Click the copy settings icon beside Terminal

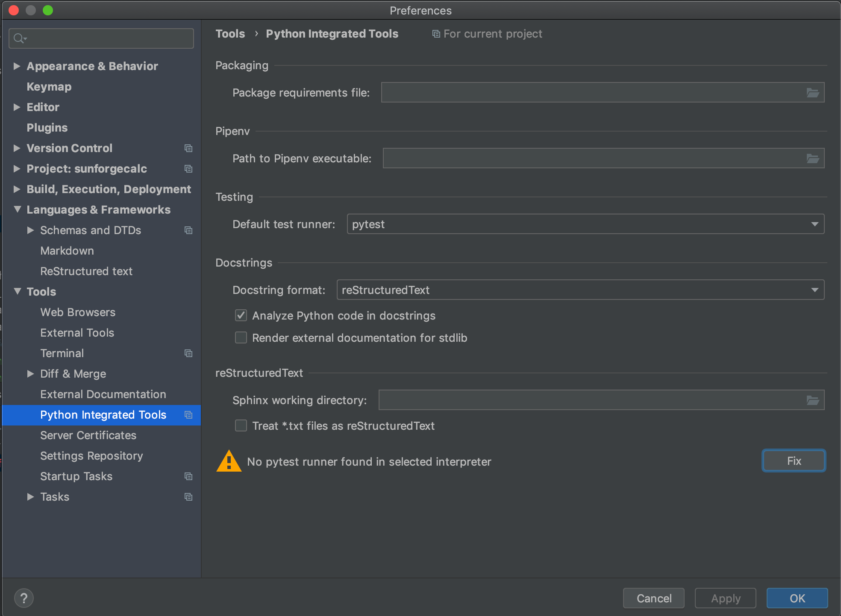tap(188, 353)
